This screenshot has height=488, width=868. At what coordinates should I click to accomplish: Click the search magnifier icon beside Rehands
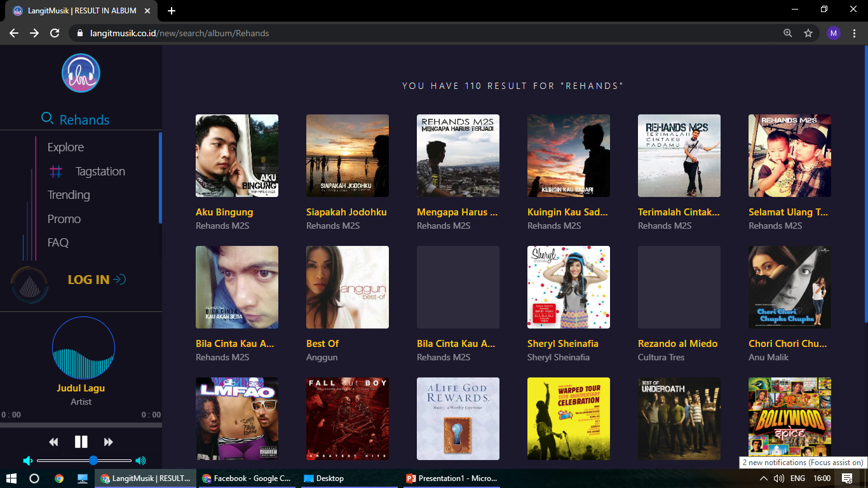[x=47, y=118]
